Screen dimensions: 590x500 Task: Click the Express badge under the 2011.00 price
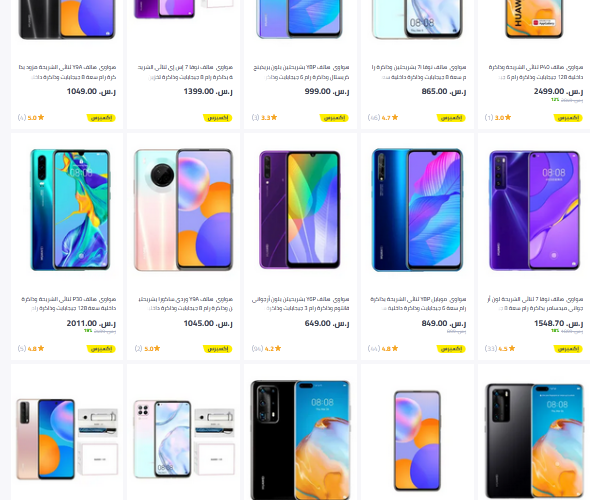[x=101, y=349]
